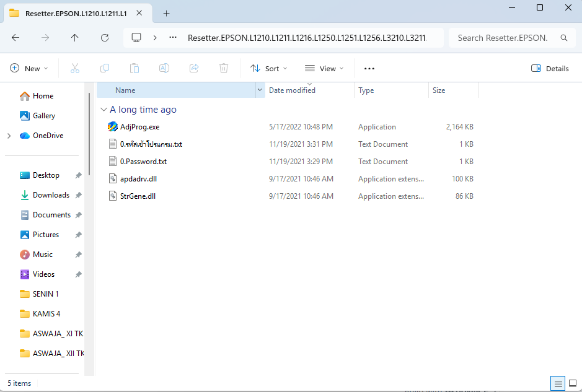
Task: Add a new tab
Action: click(166, 13)
